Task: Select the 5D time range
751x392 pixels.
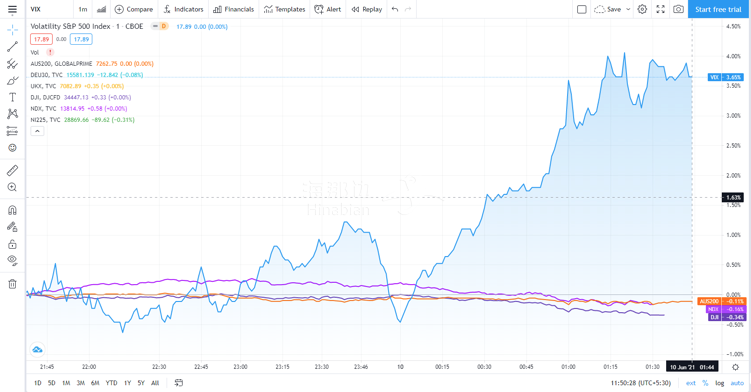Action: coord(52,383)
